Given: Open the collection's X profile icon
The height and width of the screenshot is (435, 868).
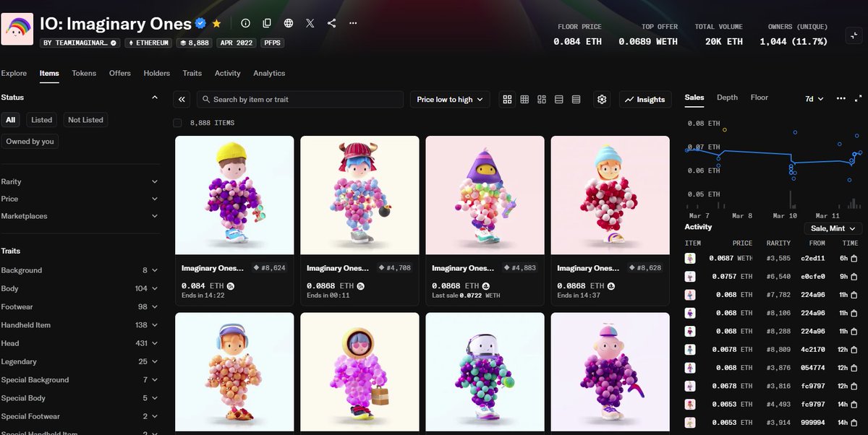Looking at the screenshot, I should pyautogui.click(x=310, y=23).
